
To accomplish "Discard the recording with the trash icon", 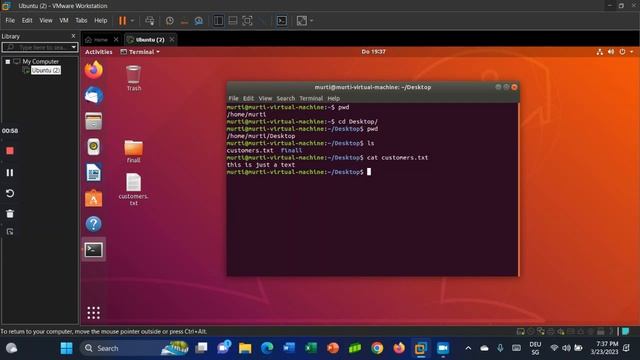I will 10,213.
